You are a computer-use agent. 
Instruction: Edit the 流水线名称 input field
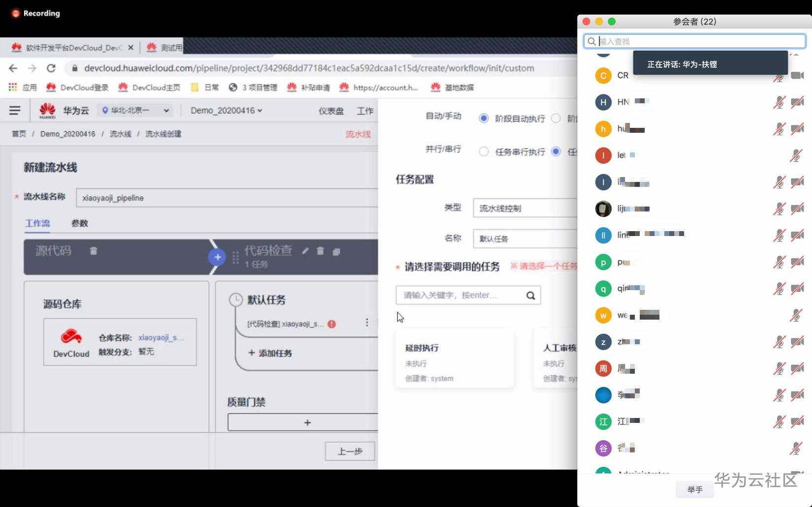227,198
